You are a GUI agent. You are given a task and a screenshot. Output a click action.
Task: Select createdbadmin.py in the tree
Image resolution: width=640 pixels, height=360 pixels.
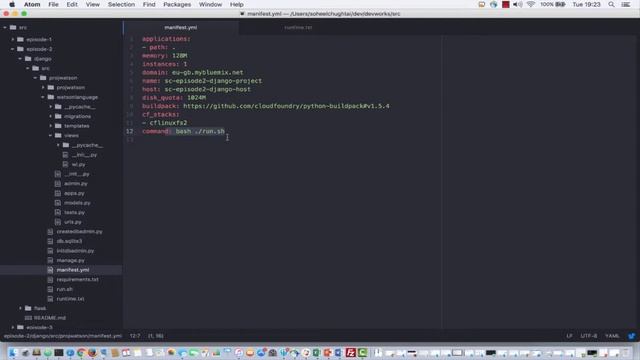point(79,231)
